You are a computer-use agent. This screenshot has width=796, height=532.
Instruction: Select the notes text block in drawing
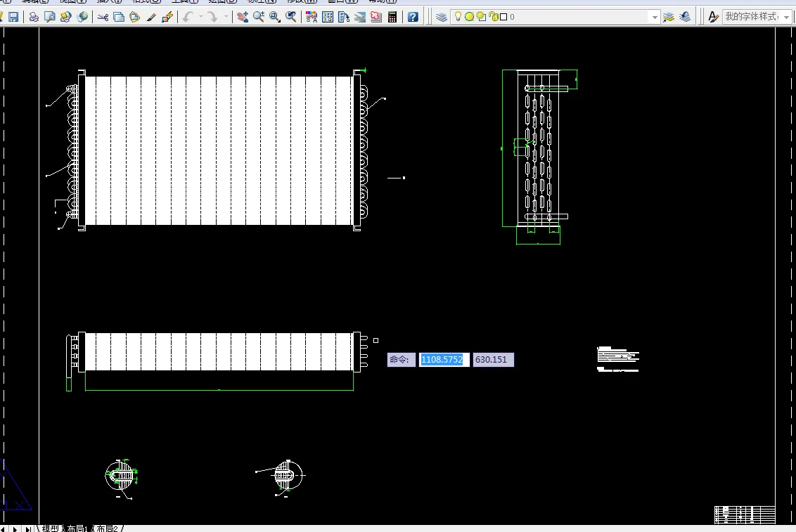coord(618,359)
